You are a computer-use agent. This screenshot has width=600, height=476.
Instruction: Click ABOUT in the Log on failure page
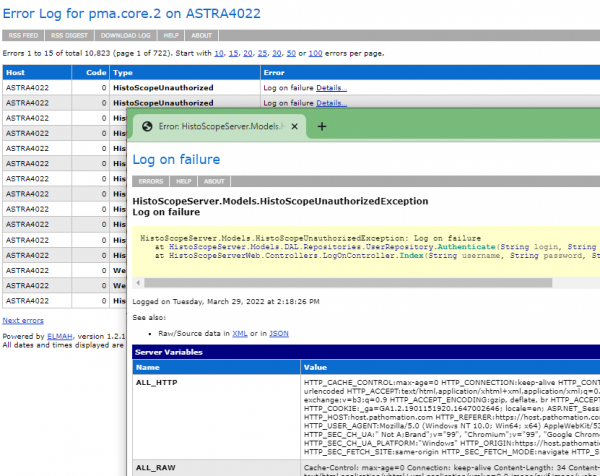coord(214,181)
